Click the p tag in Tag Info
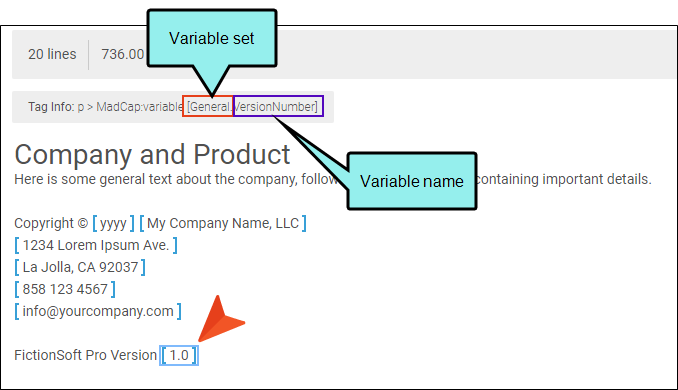The width and height of the screenshot is (678, 390). (x=81, y=107)
